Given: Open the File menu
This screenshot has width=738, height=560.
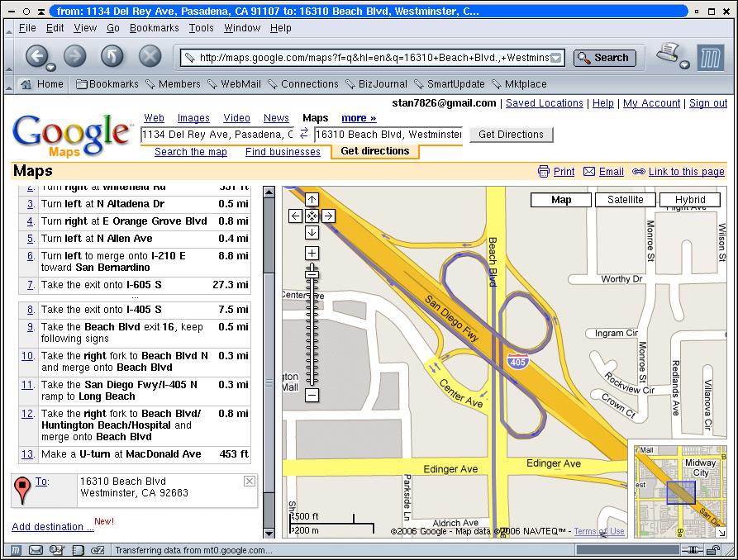Looking at the screenshot, I should (27, 28).
